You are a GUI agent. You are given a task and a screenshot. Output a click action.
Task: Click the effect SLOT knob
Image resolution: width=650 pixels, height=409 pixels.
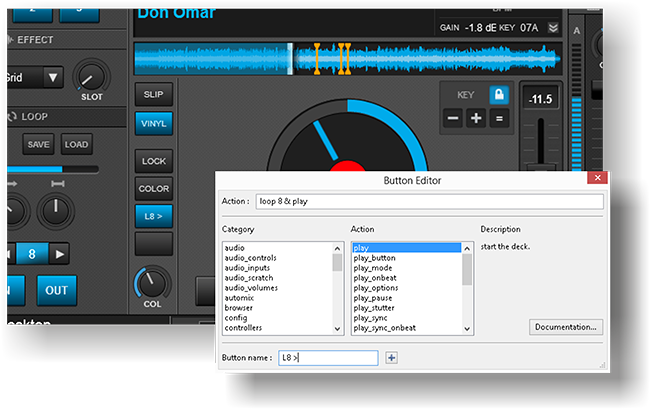91,76
